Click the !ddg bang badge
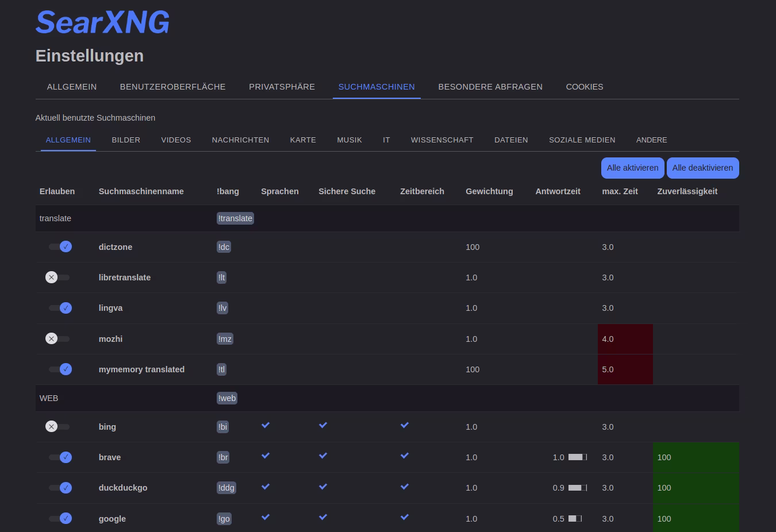 pyautogui.click(x=226, y=488)
